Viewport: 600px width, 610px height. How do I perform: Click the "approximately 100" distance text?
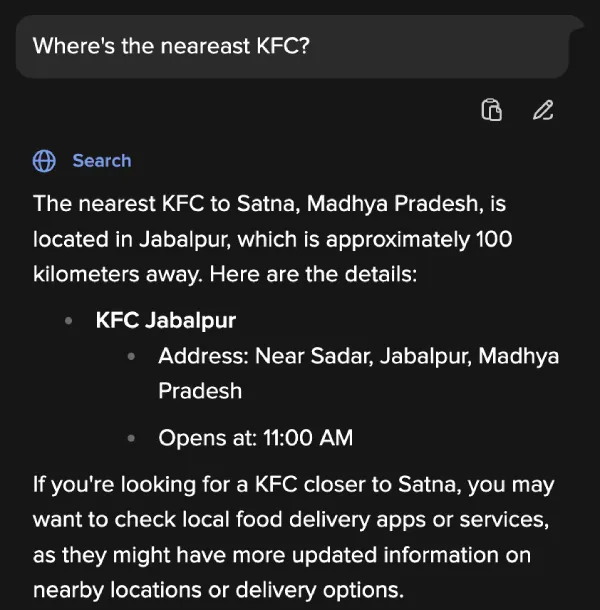(x=419, y=239)
